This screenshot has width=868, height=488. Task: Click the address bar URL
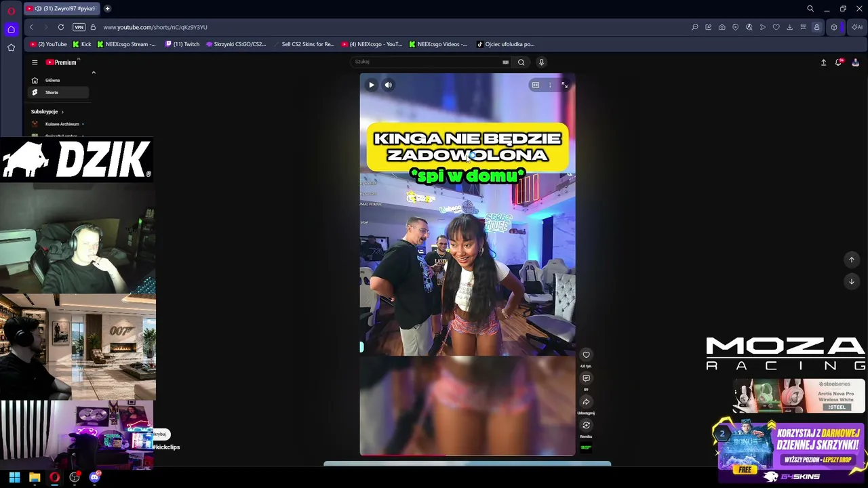point(155,27)
